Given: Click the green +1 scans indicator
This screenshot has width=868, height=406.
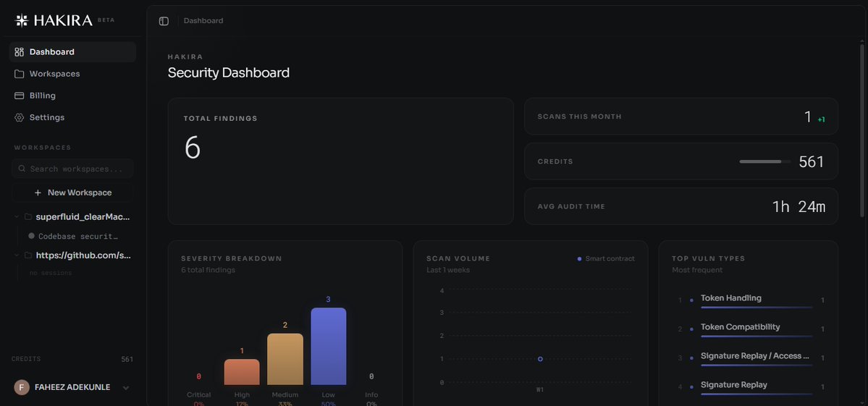Looking at the screenshot, I should [822, 119].
